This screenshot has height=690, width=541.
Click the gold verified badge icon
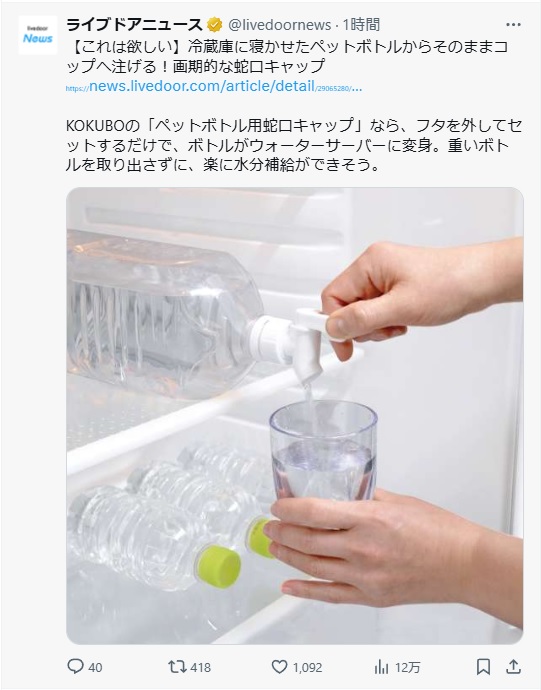tap(214, 25)
